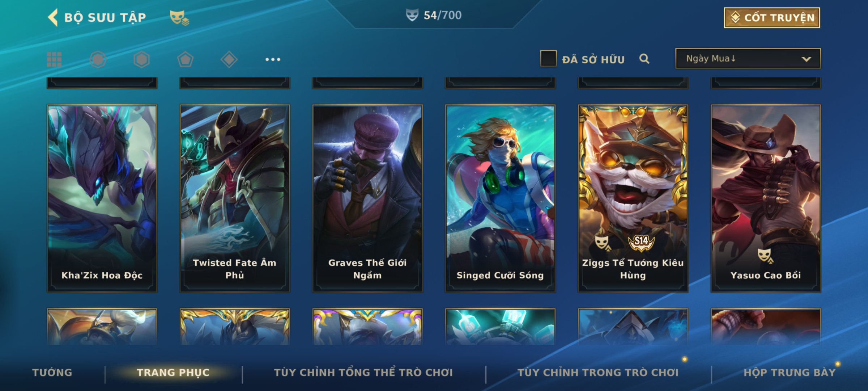Show more filters via three dots

pyautogui.click(x=273, y=59)
